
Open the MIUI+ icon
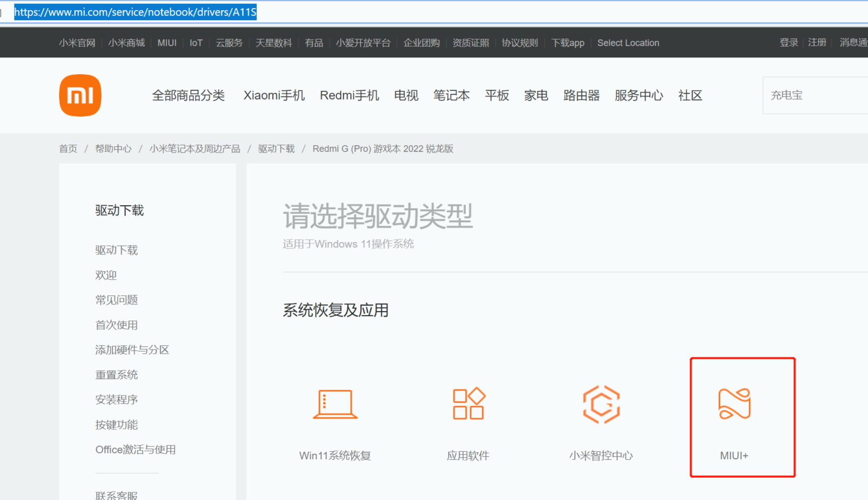click(734, 404)
